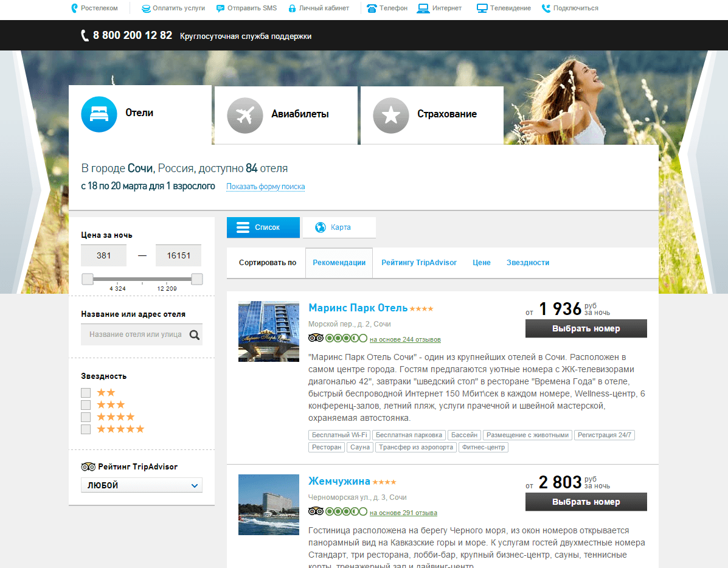Click the stars next to Жемчужина title
This screenshot has height=568, width=728.
[384, 482]
